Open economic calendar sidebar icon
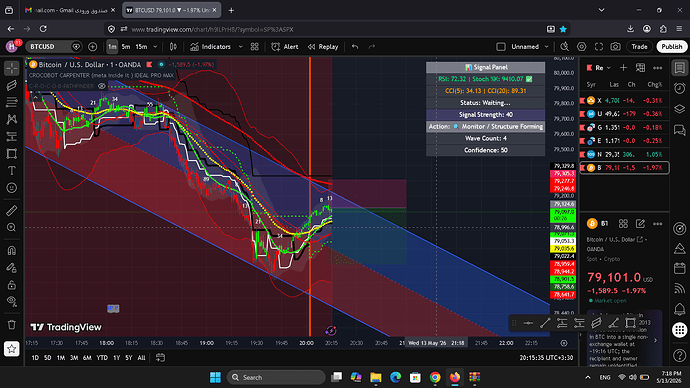 [680, 268]
